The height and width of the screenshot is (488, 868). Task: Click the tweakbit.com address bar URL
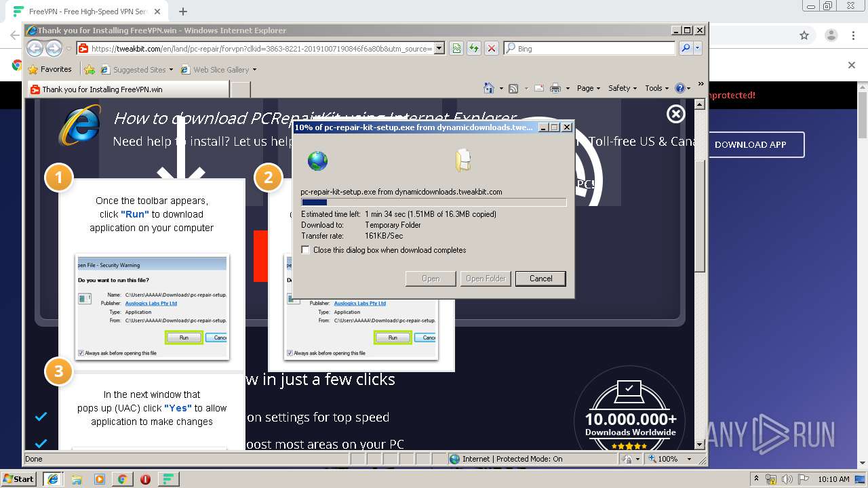tap(261, 48)
